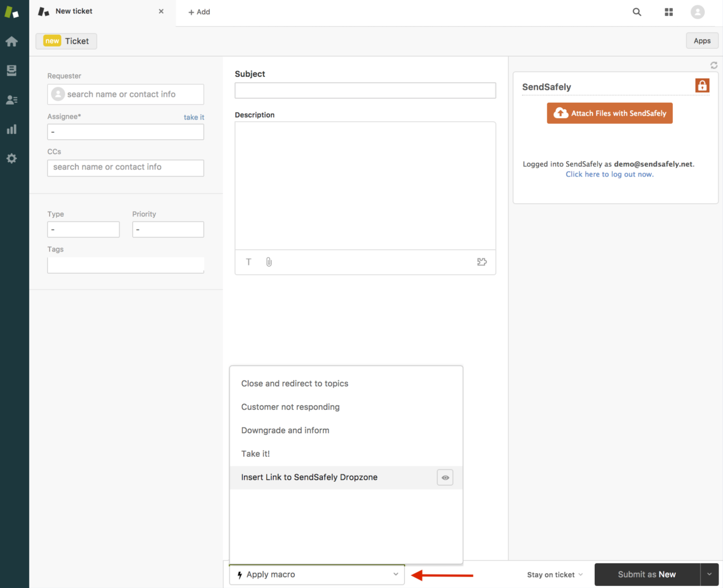Viewport: 723px width, 588px height.
Task: Open the Home dashboard in sidebar
Action: click(12, 41)
